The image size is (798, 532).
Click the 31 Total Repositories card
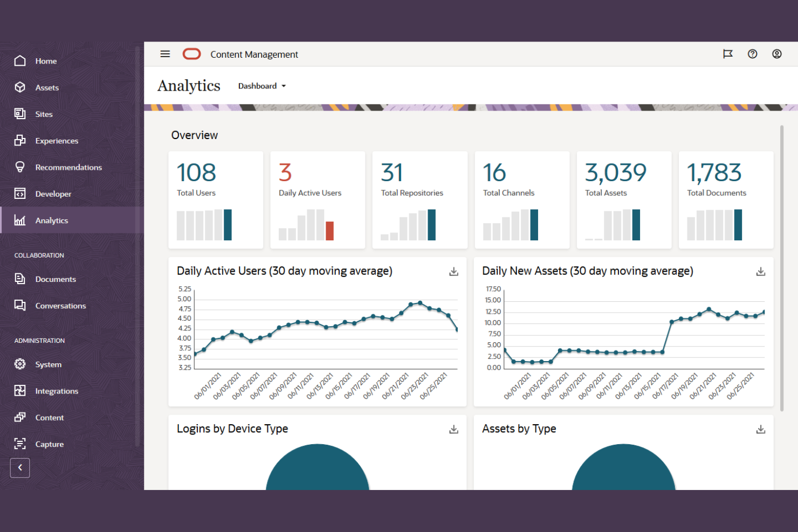(x=419, y=200)
